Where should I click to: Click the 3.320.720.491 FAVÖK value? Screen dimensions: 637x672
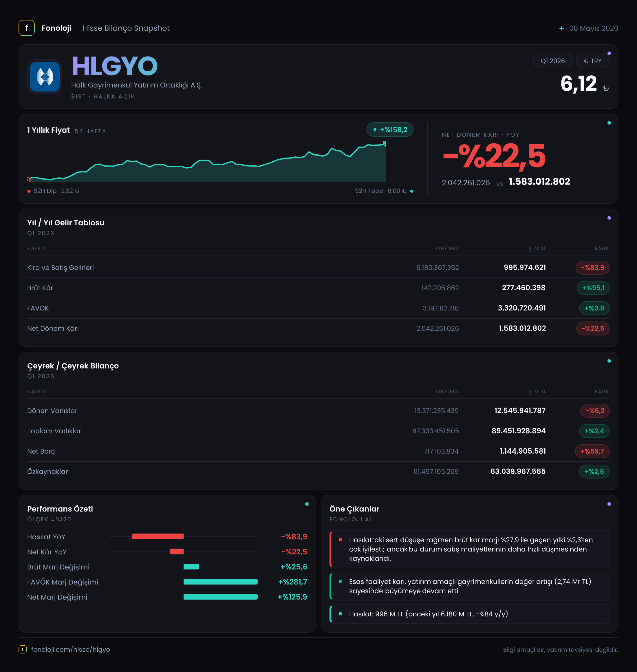(x=522, y=308)
